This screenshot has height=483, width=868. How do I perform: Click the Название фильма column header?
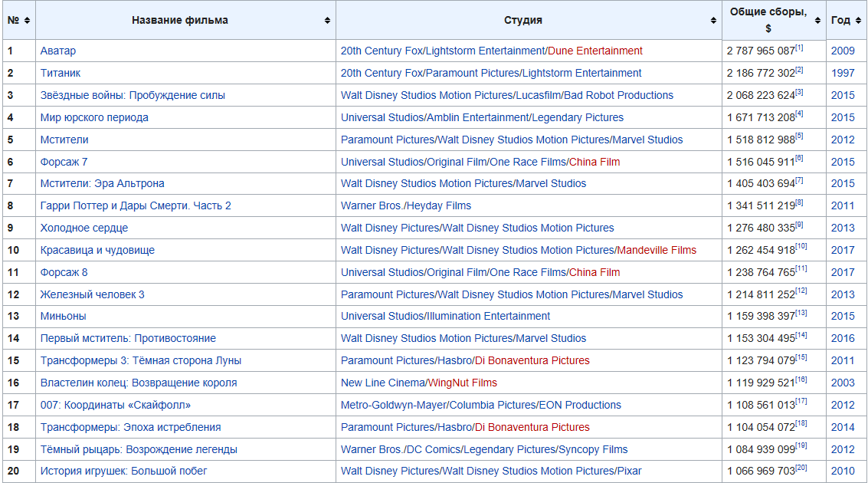point(180,21)
